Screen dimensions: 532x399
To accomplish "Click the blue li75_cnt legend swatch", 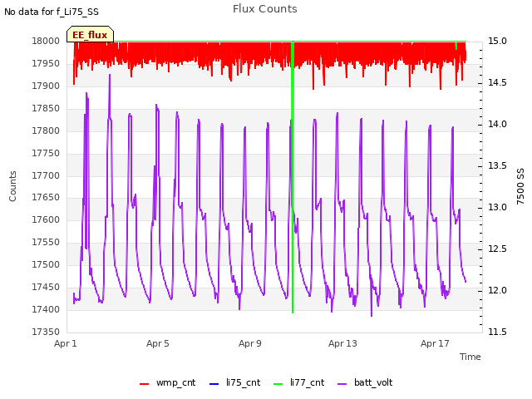I will click(x=214, y=384).
